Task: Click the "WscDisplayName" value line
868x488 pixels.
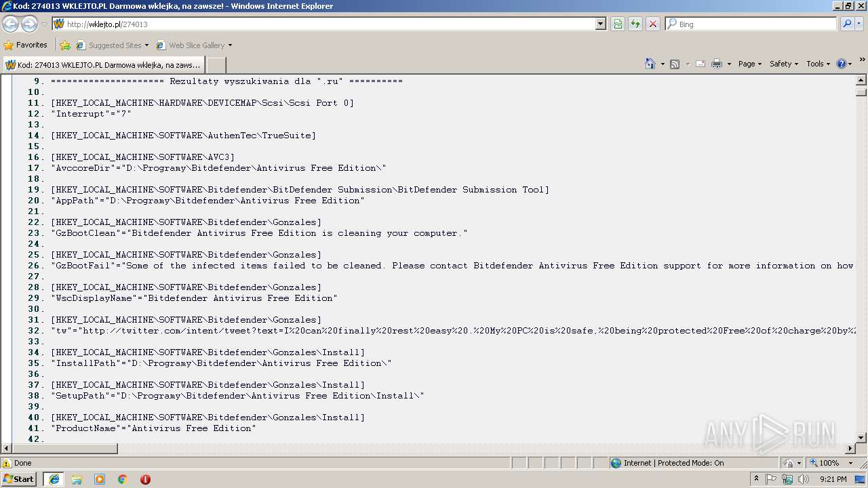Action: click(x=194, y=298)
